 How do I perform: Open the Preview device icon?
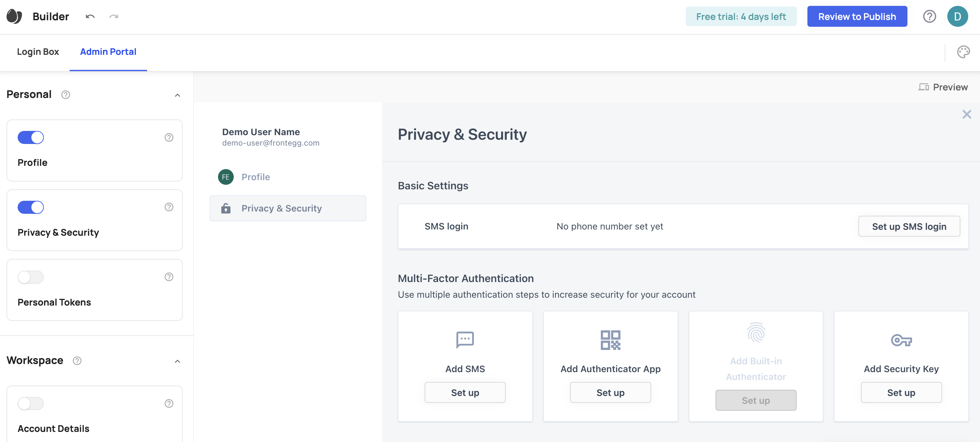click(x=924, y=87)
